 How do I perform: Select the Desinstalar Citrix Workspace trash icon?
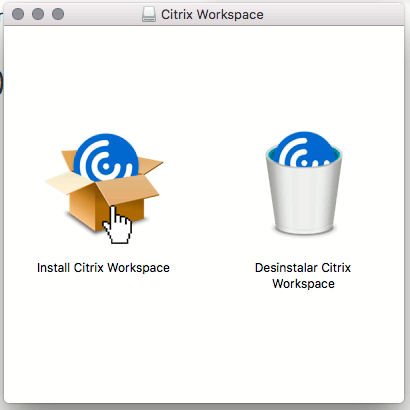(x=304, y=183)
